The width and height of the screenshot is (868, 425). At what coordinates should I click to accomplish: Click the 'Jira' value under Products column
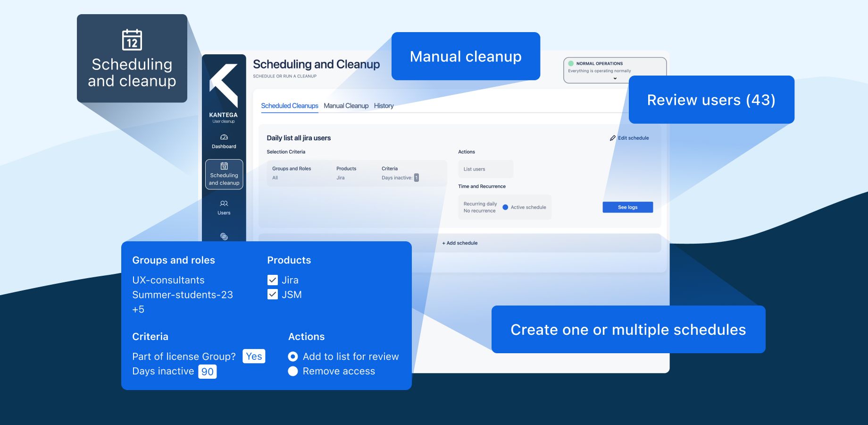click(341, 178)
